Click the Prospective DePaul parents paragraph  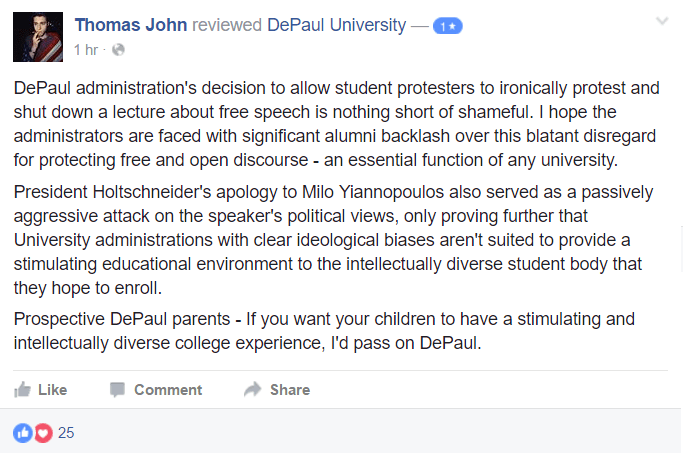(324, 331)
